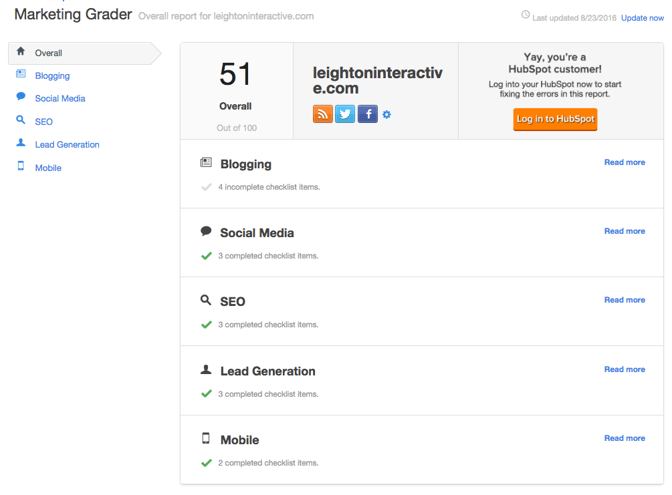Image resolution: width=672 pixels, height=495 pixels.
Task: Click the leightoninteractive.com domain title
Action: [378, 81]
